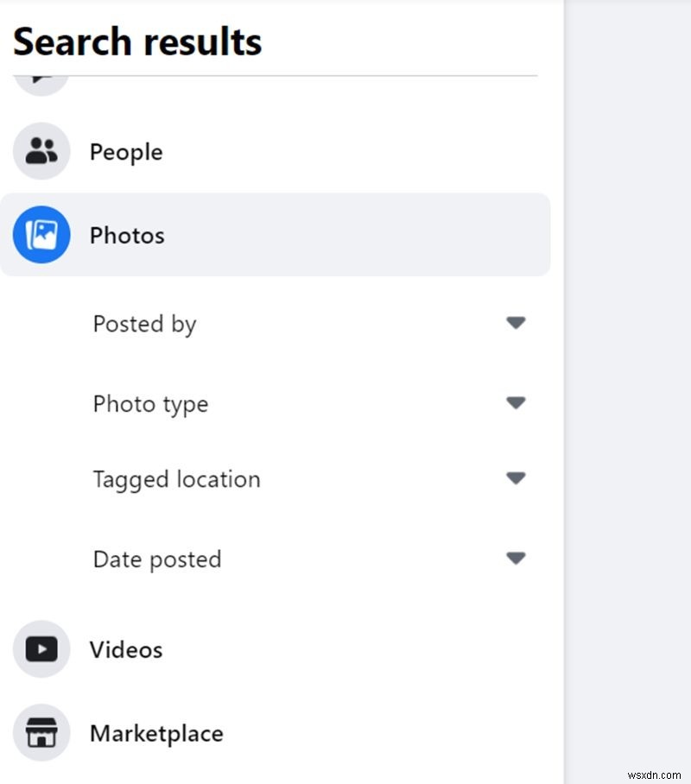Select the People icon in the sidebar
The width and height of the screenshot is (691, 784).
(x=41, y=151)
